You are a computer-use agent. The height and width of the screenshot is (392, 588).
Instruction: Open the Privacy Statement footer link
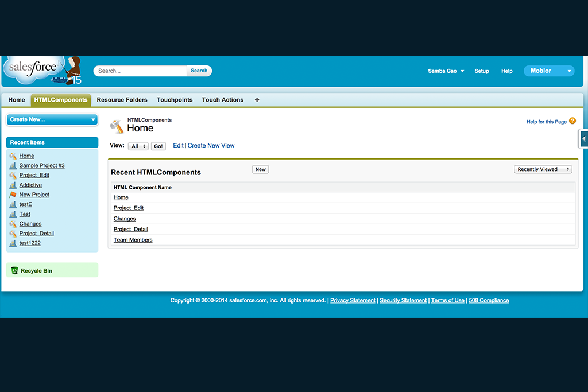[x=353, y=301]
